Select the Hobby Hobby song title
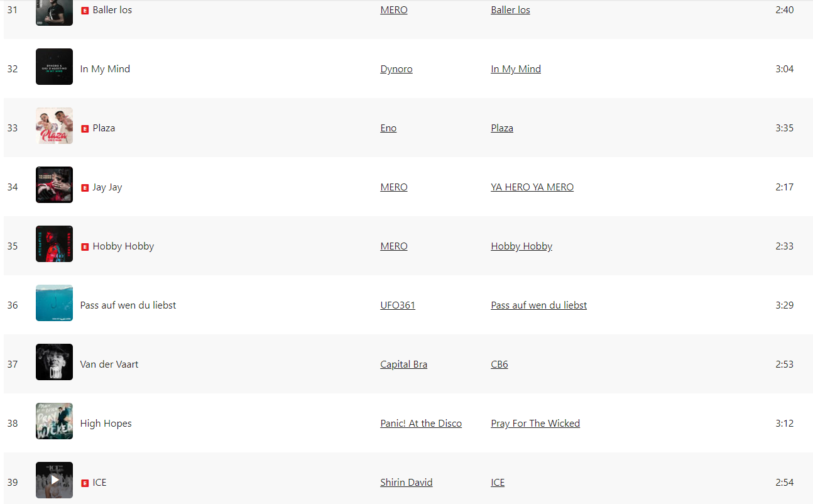 123,246
